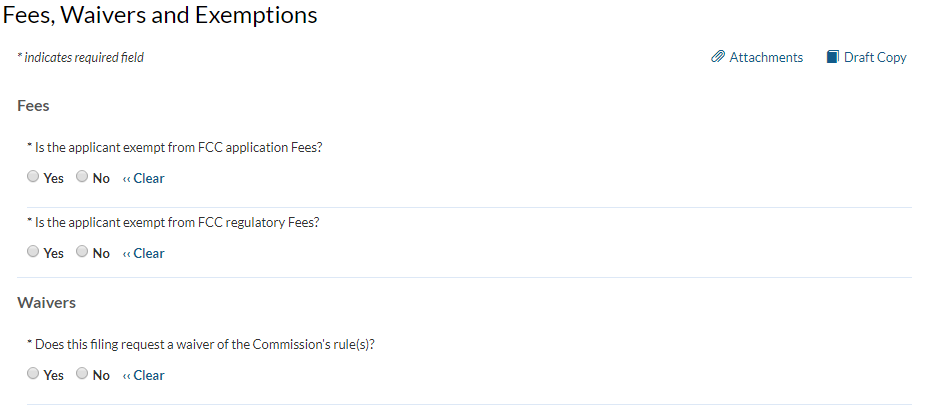Click the application Fees exemption question text

pos(178,147)
